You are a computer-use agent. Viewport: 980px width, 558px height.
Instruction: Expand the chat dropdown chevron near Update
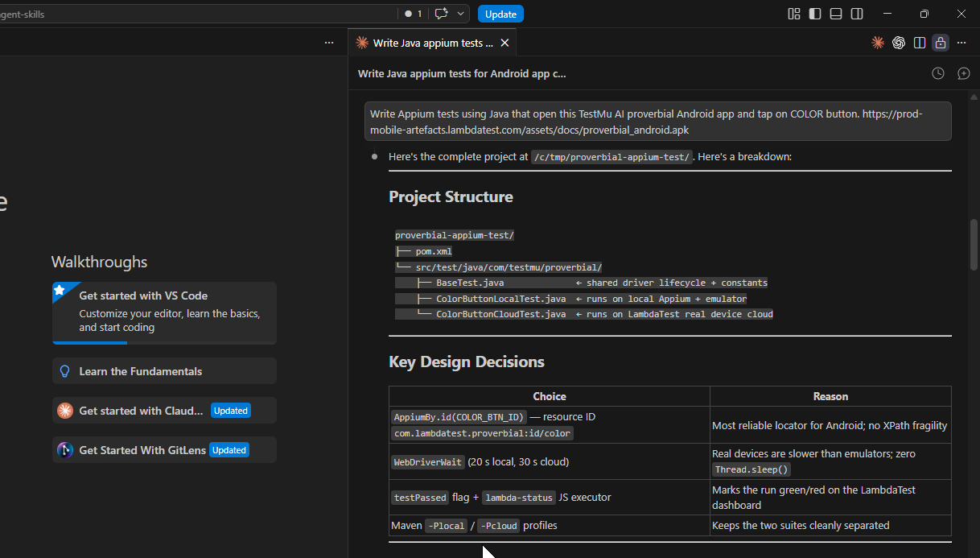pos(461,14)
